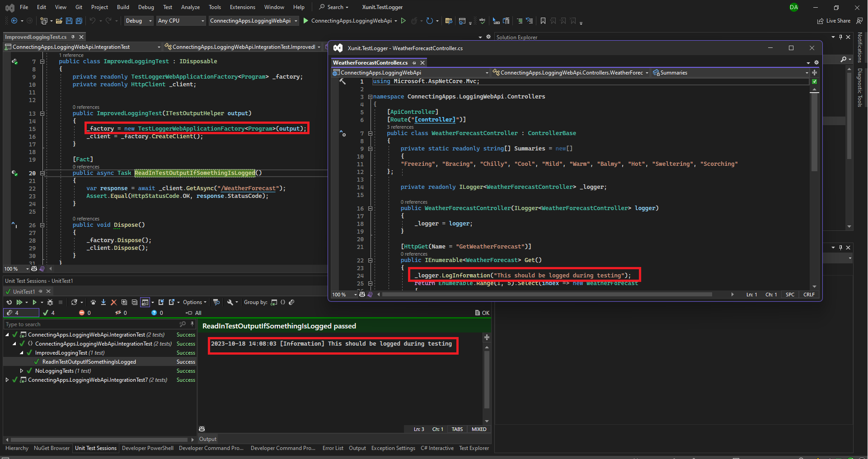868x459 pixels.
Task: Click the gear icon above Solution Explorer
Action: click(x=488, y=37)
